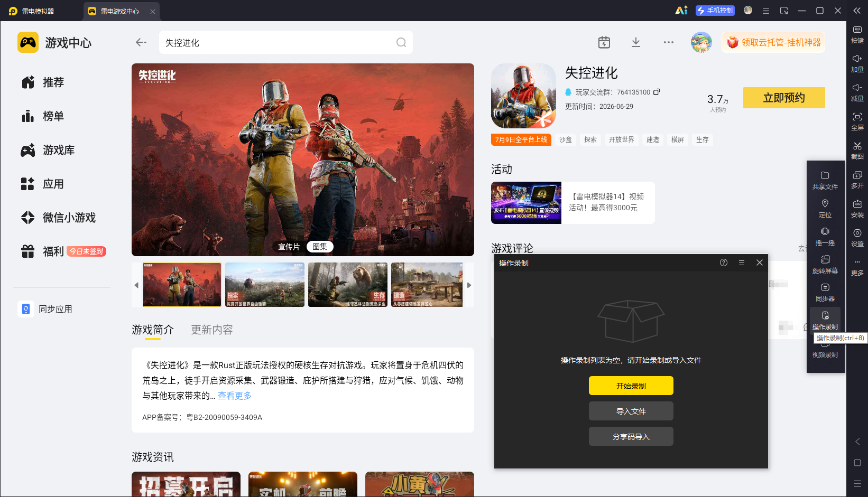This screenshot has height=497, width=868.
Task: Click 分享码导入 share code import button
Action: pyautogui.click(x=631, y=436)
